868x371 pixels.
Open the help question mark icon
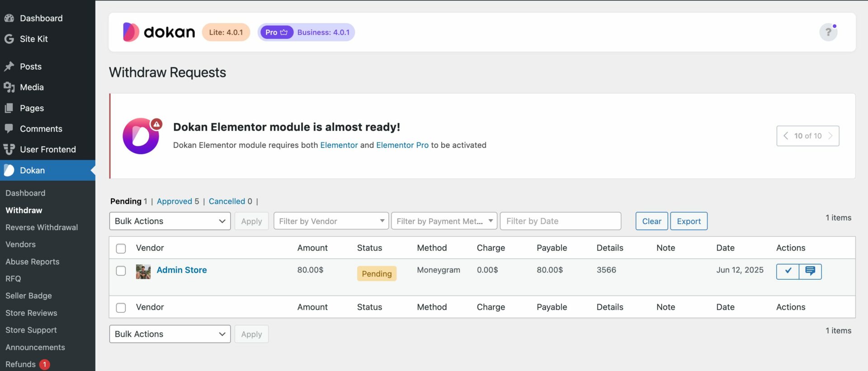click(x=828, y=32)
